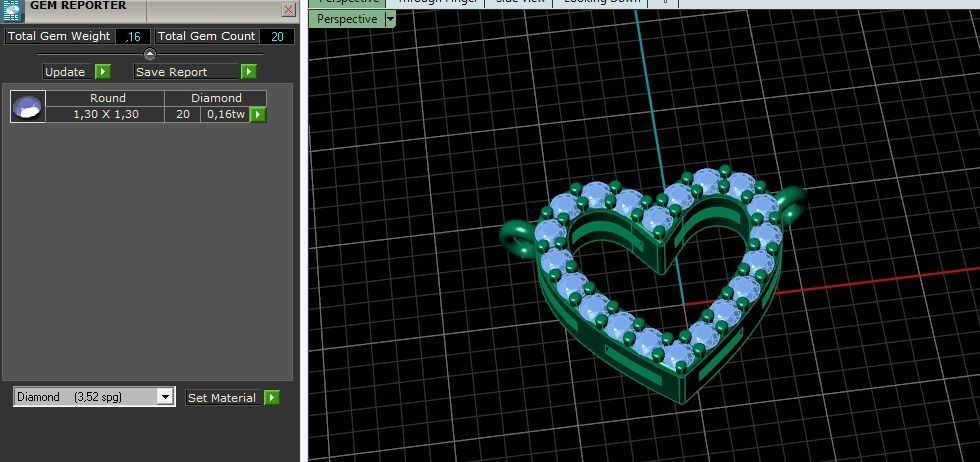Click the Update button label
980x462 pixels.
68,72
